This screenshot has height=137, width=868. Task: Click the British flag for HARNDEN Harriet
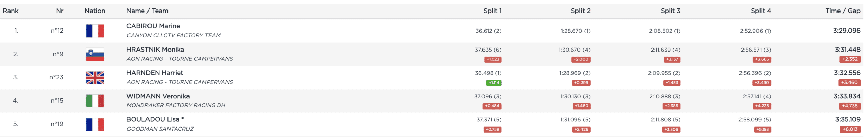[95, 78]
